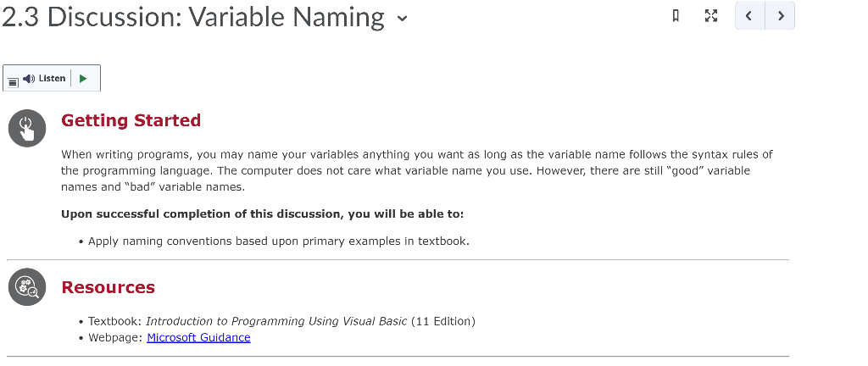868x366 pixels.
Task: Open the ReadSpeaker menu beside Listen
Action: (x=14, y=82)
